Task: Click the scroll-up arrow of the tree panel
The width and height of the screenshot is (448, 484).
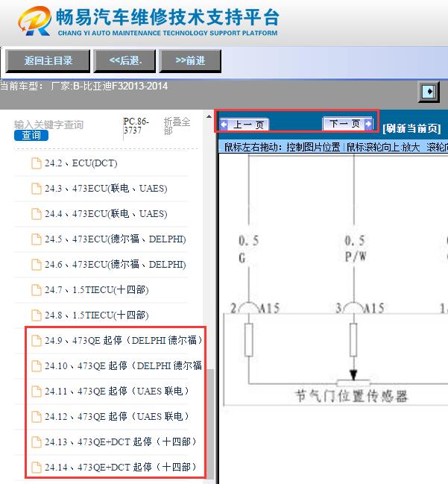Action: pyautogui.click(x=209, y=116)
